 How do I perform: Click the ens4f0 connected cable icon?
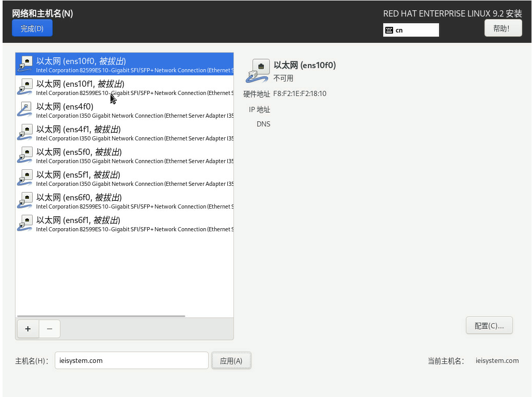(25, 109)
